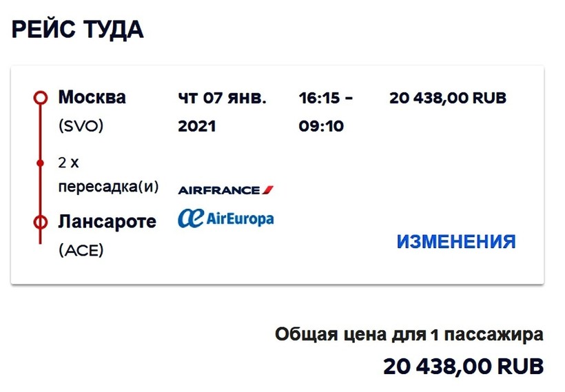The width and height of the screenshot is (565, 392).
Task: Click the Air Europa airline logo
Action: coord(226,218)
